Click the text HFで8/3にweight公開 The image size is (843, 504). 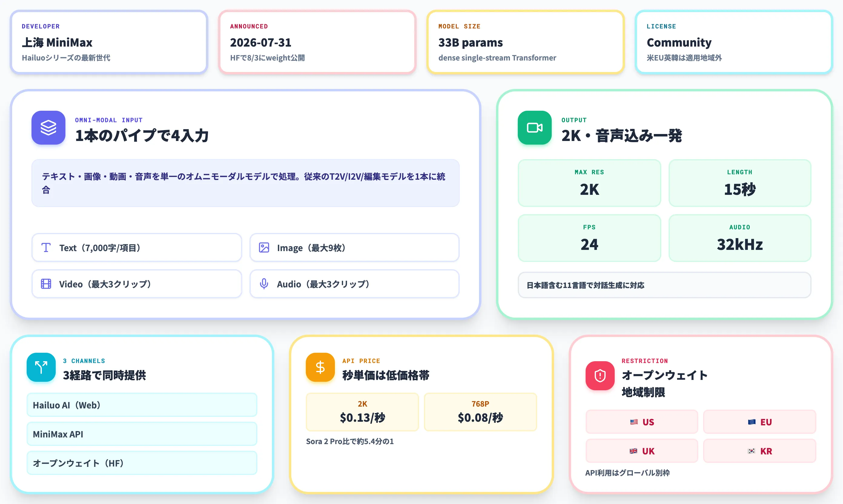click(x=267, y=58)
